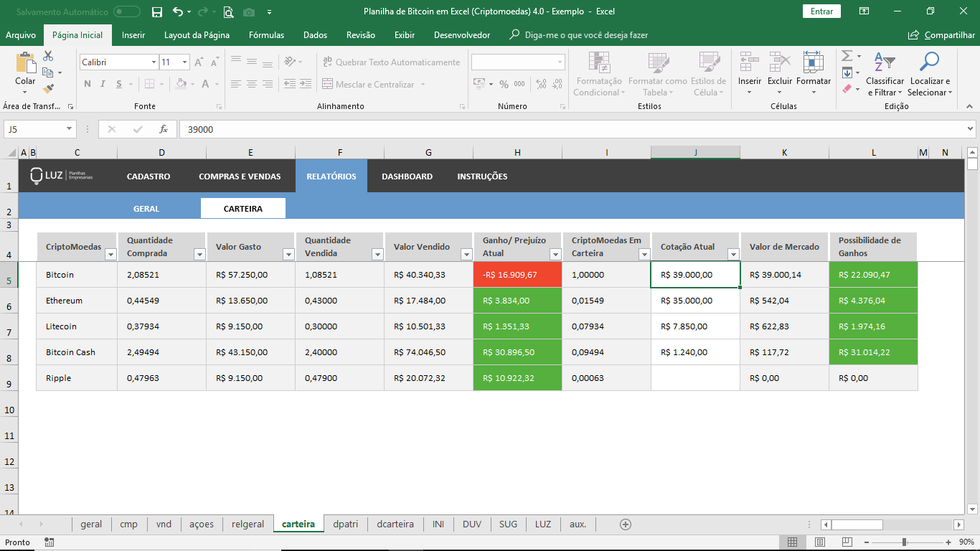Toggle the Salvamento Automático switch
This screenshot has height=551, width=980.
pyautogui.click(x=127, y=11)
